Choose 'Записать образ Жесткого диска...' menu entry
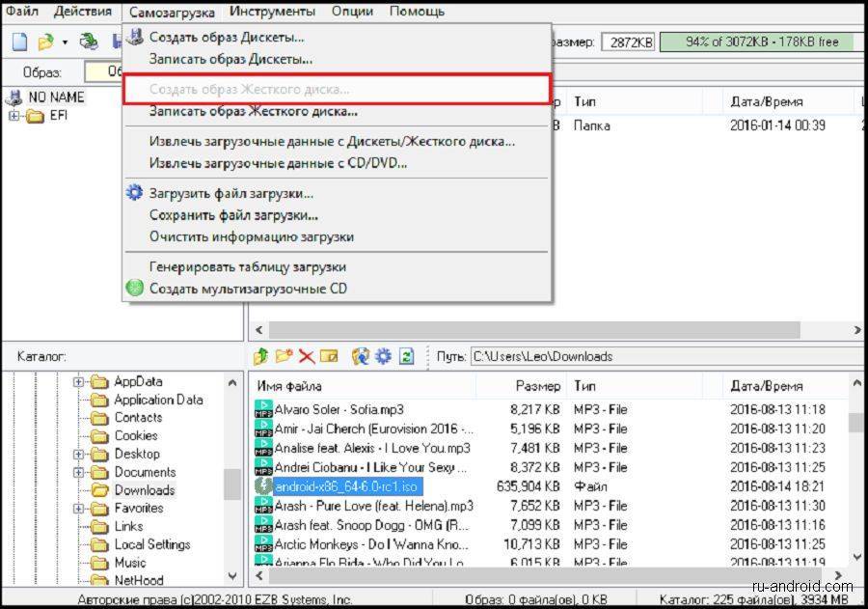Image resolution: width=868 pixels, height=609 pixels. 254,111
